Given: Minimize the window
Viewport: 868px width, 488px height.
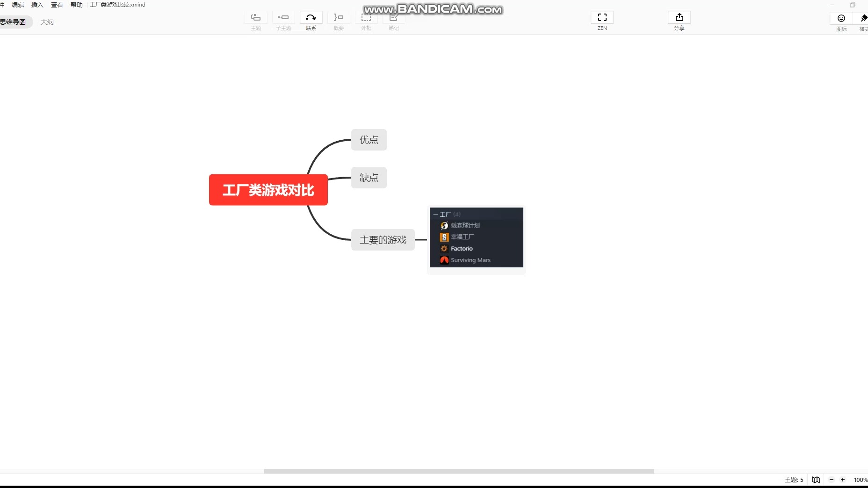Looking at the screenshot, I should [832, 5].
